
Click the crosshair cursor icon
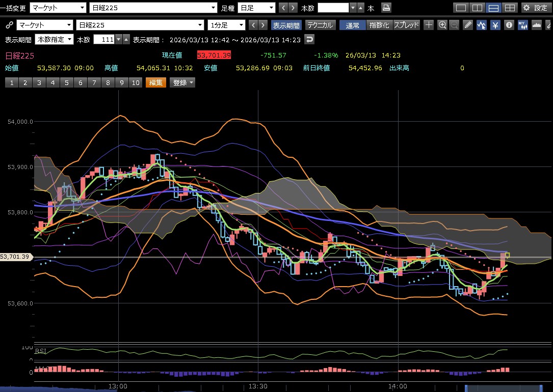(429, 25)
